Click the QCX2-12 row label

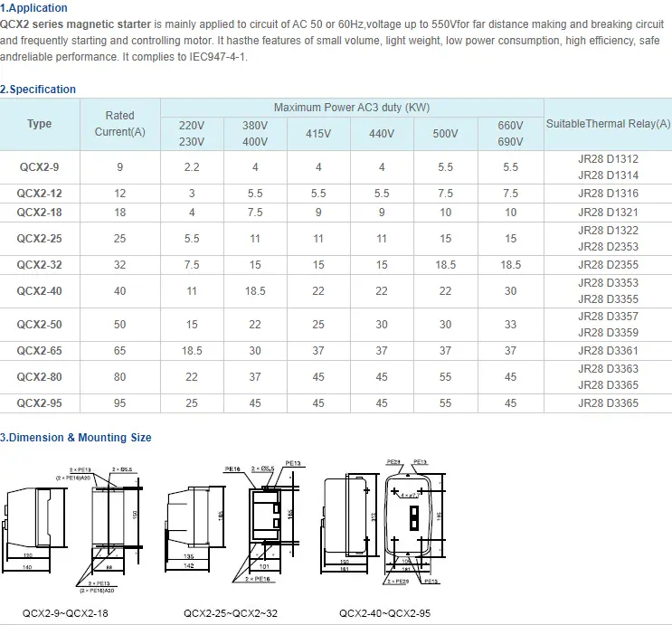[40, 194]
